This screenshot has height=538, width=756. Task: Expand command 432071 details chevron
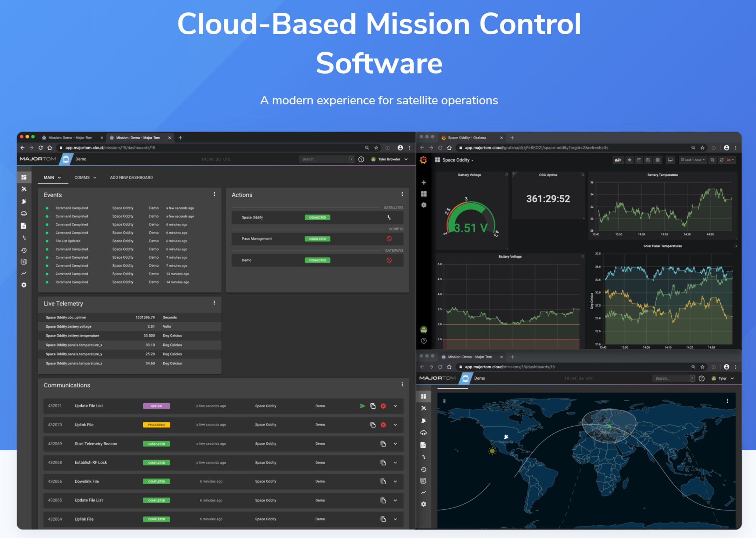coord(395,406)
